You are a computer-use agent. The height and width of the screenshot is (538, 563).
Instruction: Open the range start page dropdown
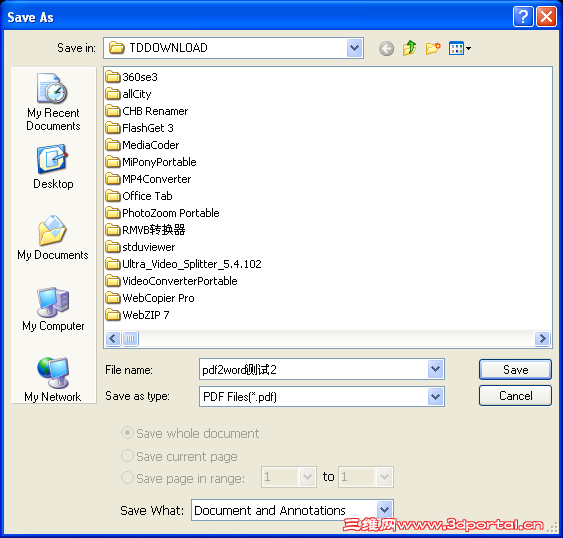307,477
